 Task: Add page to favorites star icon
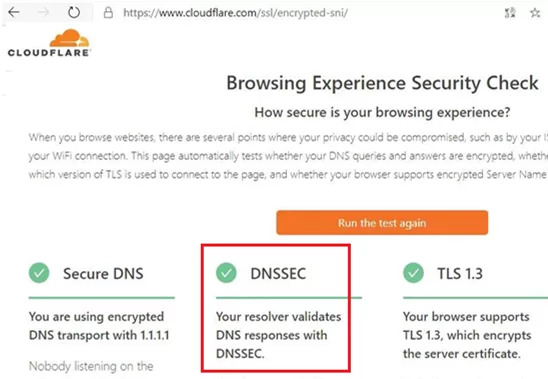tap(535, 13)
